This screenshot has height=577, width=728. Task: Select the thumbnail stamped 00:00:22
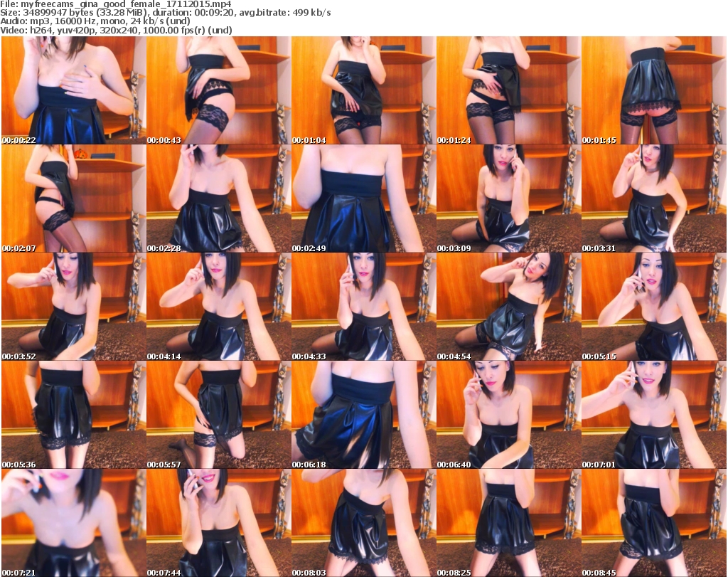(x=73, y=90)
